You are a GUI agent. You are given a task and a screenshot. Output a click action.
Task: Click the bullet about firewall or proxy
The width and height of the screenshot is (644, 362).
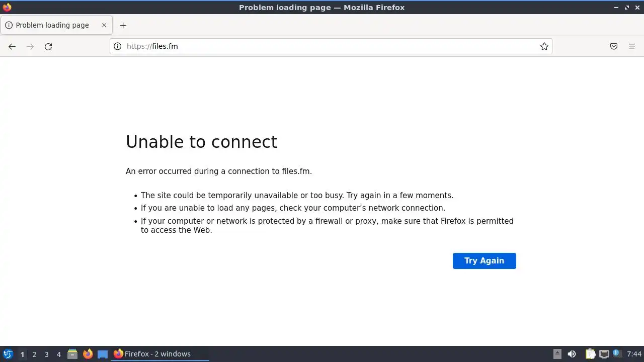click(x=327, y=225)
